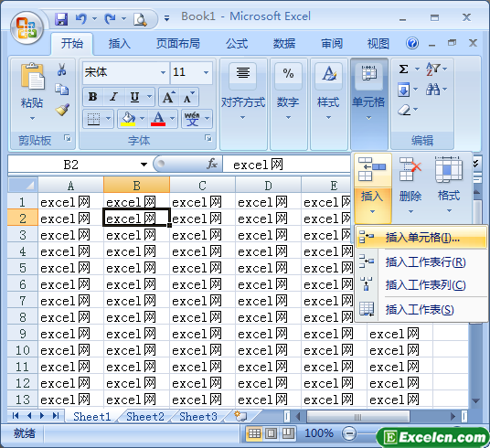Choose 插入工作表行(R) menu item

[x=421, y=262]
